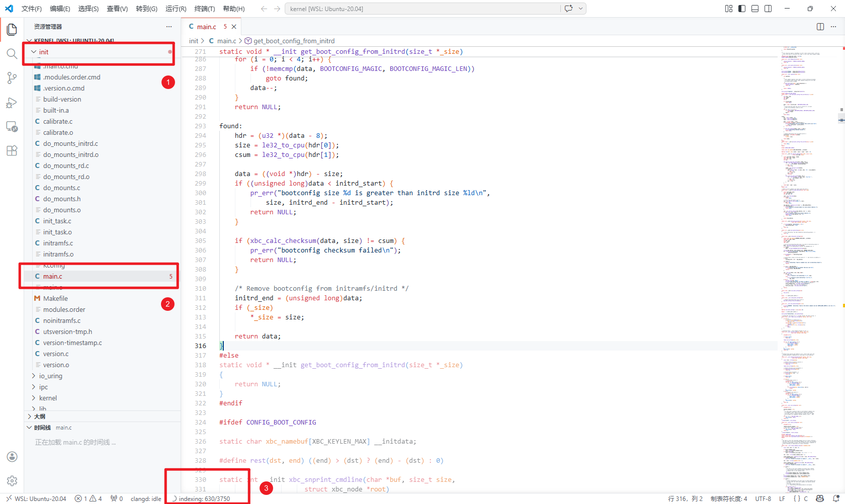Click the split editor right icon
Screen dimensions: 845x504
click(820, 27)
